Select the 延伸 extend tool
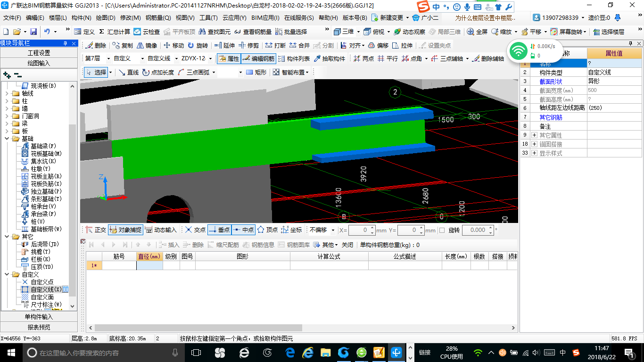 coord(224,46)
